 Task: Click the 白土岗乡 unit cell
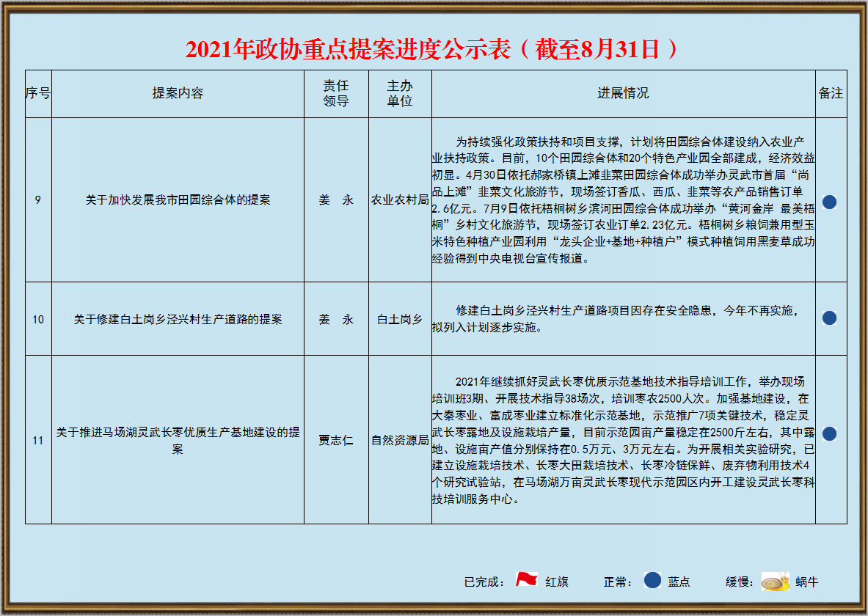click(x=400, y=319)
